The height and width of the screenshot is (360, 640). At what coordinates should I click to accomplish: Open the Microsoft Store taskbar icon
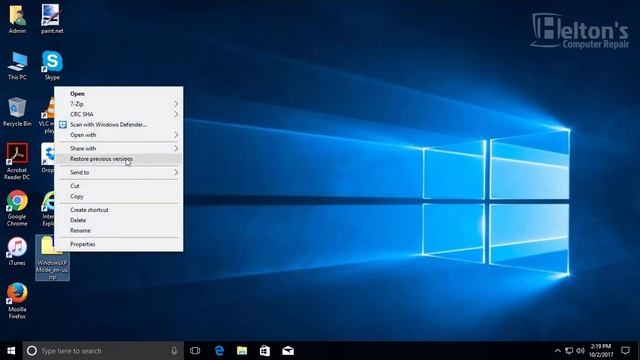pos(265,351)
